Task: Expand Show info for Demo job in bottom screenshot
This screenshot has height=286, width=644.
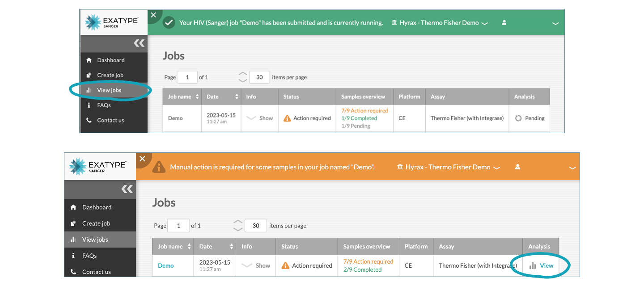Action: [x=256, y=265]
